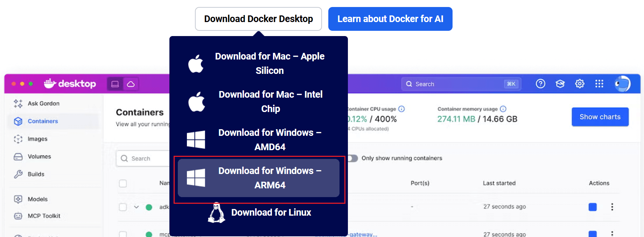The width and height of the screenshot is (644, 237).
Task: Click the top Search field in the header
Action: 458,84
